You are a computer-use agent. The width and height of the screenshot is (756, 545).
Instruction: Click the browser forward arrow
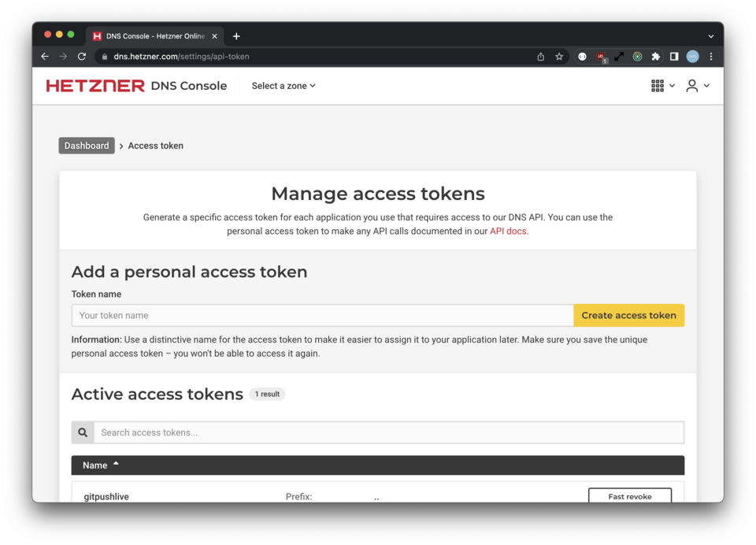(63, 57)
